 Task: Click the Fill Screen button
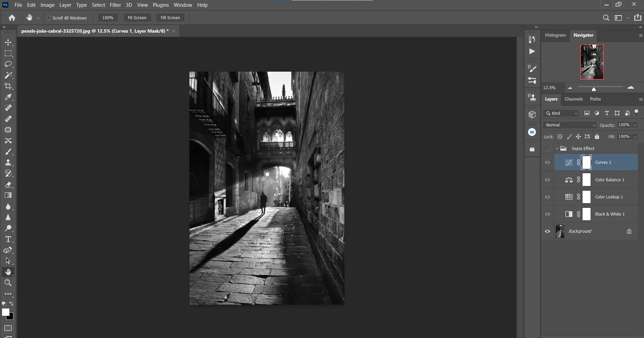coord(170,17)
